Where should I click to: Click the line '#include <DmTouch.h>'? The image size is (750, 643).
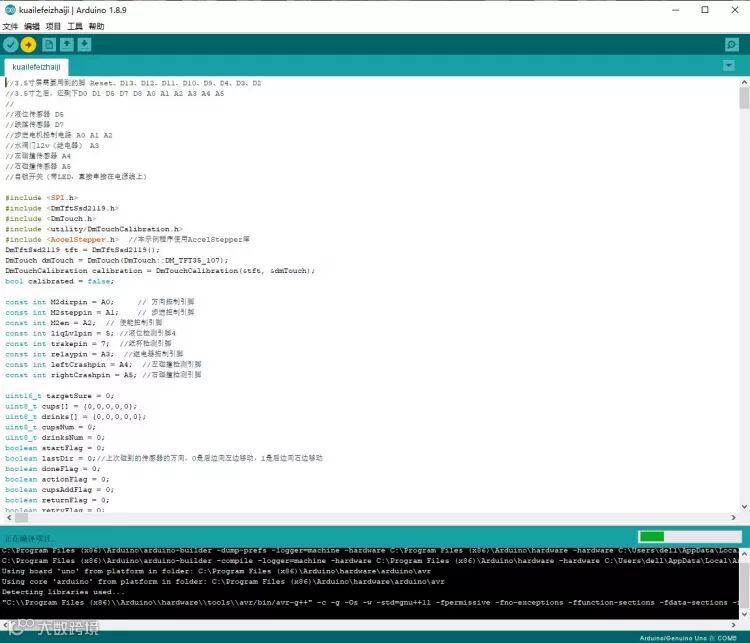point(50,219)
